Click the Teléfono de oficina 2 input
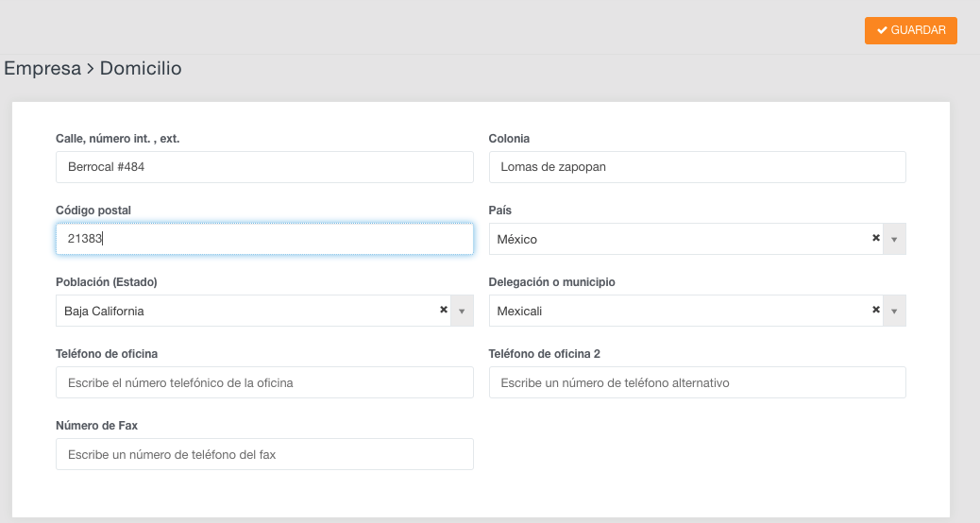The image size is (980, 523). [x=697, y=382]
